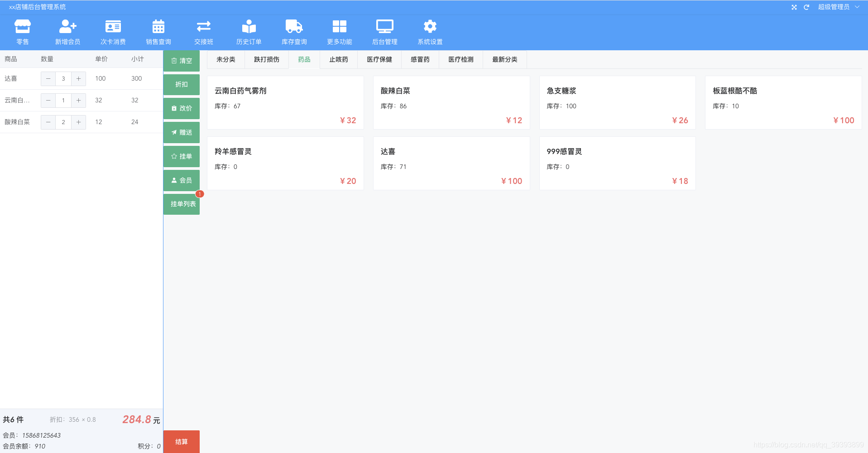This screenshot has width=868, height=453.
Task: Decrease quantity of 酸辣白菜
Action: (48, 122)
